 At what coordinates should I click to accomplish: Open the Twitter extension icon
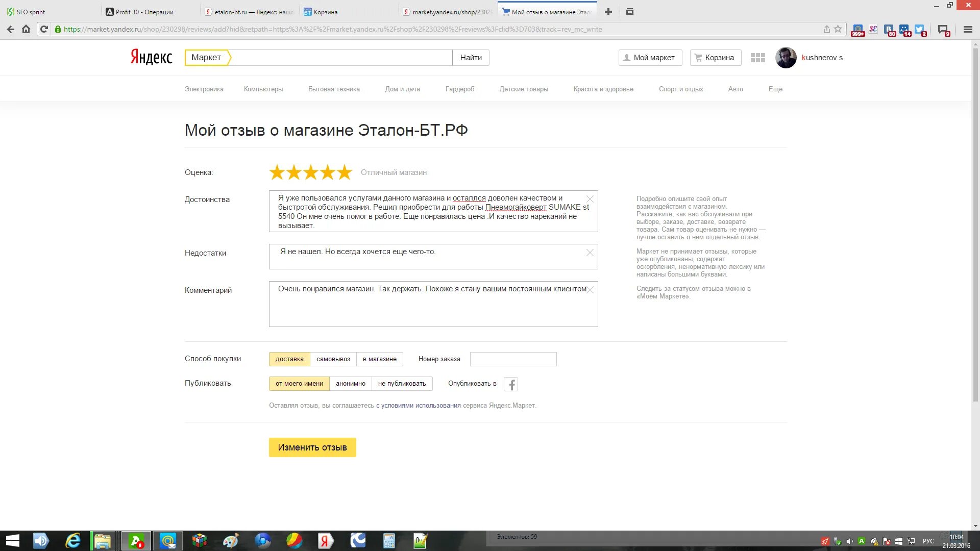(x=920, y=30)
